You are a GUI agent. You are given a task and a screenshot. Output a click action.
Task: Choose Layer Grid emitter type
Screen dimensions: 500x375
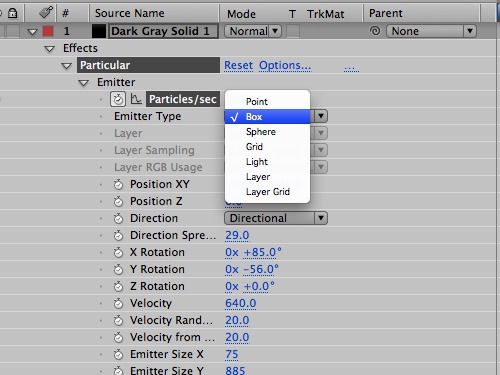(267, 192)
